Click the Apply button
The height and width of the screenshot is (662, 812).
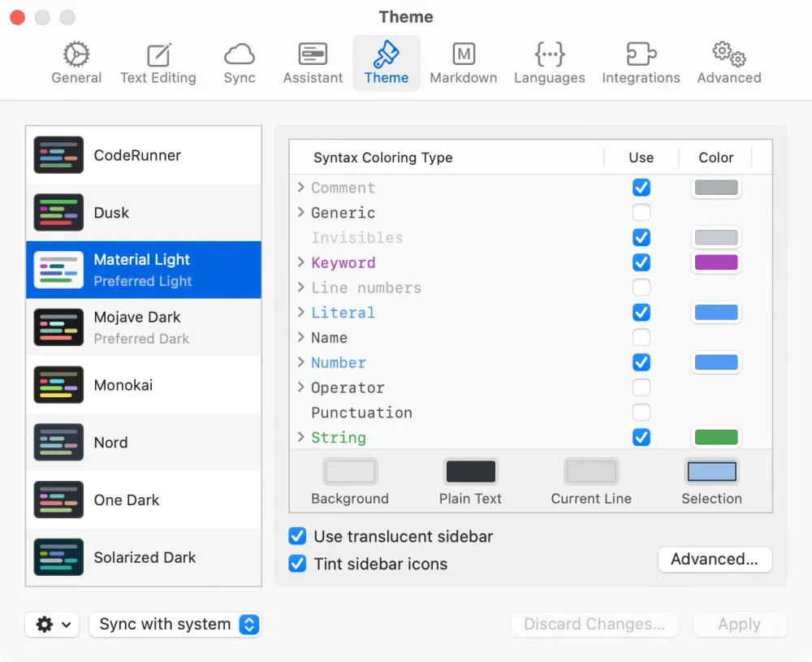click(740, 624)
